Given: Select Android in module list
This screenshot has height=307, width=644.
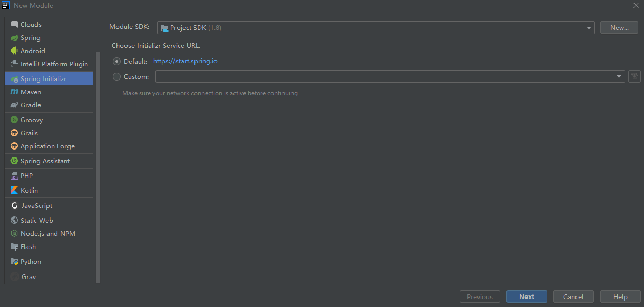Looking at the screenshot, I should [x=49, y=51].
